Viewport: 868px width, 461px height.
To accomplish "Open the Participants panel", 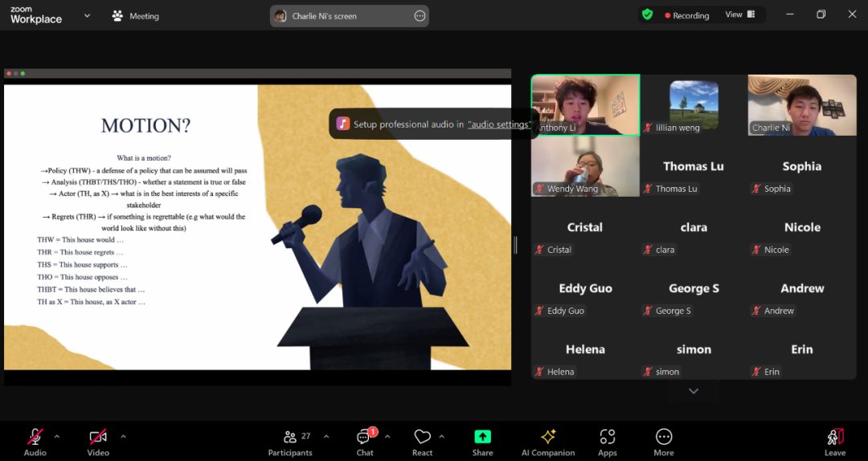I will (290, 443).
